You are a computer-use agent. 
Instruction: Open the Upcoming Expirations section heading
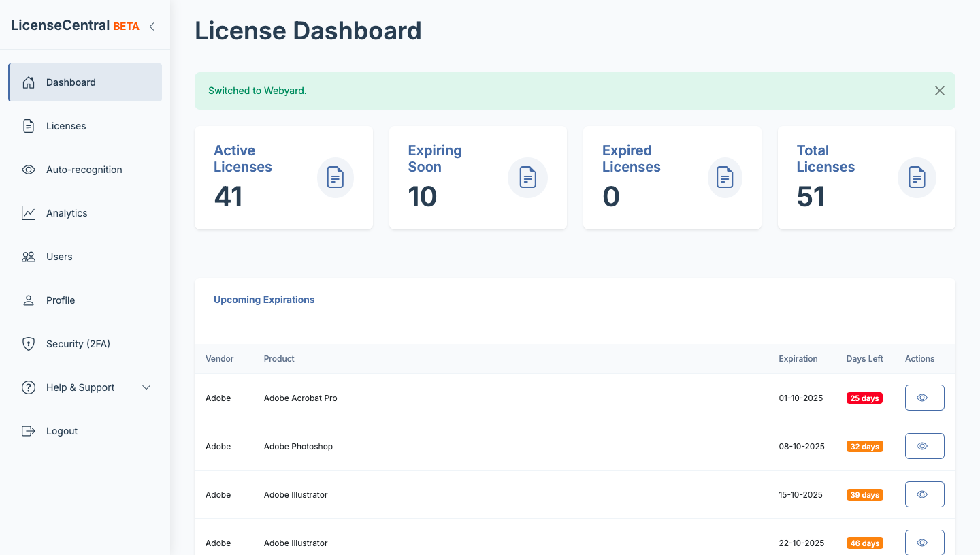coord(264,299)
